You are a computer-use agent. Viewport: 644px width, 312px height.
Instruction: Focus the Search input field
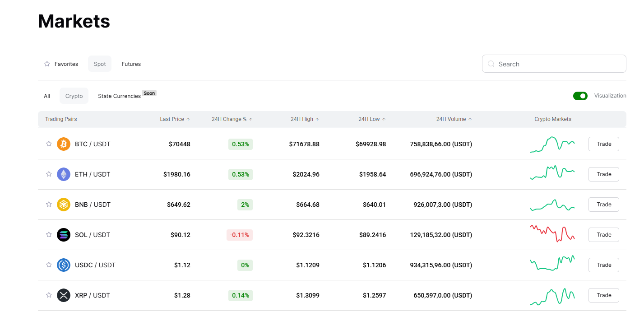coord(554,64)
